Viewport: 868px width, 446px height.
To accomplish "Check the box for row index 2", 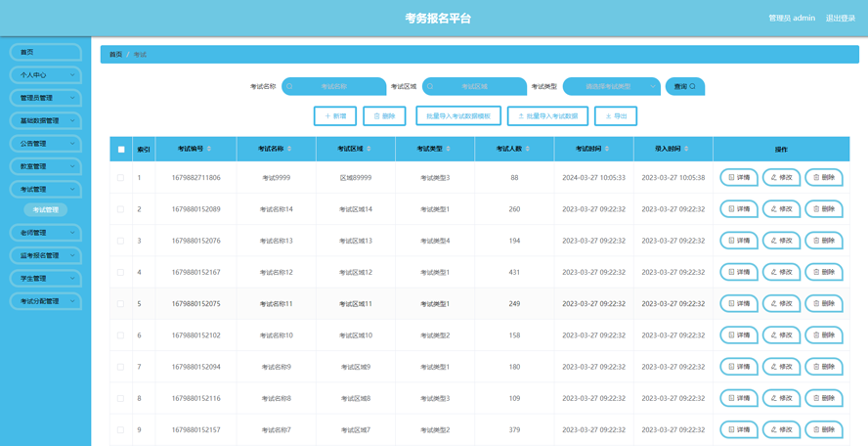I will pos(120,209).
